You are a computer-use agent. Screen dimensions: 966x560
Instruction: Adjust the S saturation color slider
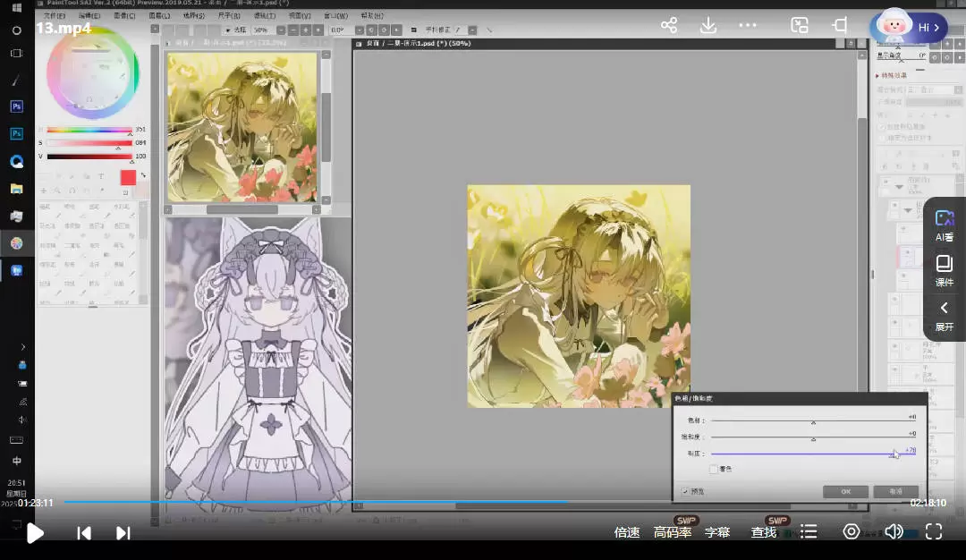tap(89, 143)
